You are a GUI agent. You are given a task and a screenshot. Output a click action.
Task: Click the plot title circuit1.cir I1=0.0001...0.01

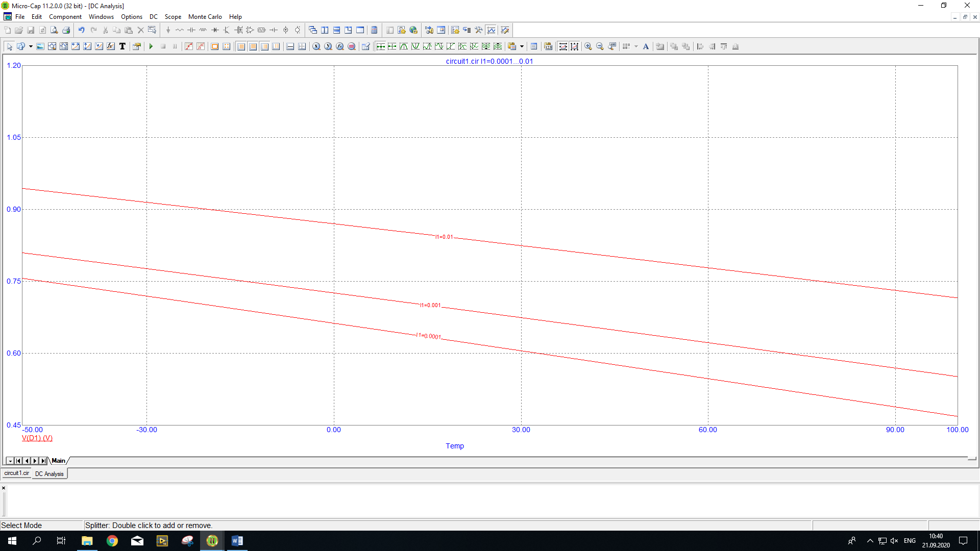click(x=489, y=61)
